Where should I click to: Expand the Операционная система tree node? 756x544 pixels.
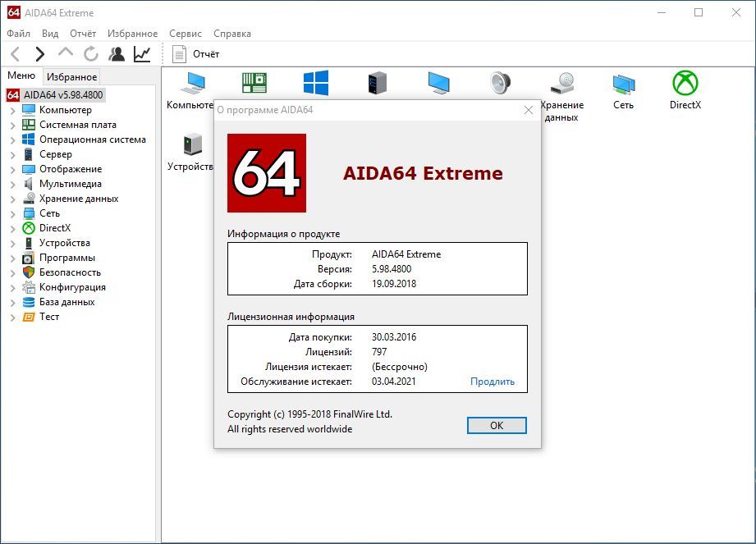click(13, 140)
